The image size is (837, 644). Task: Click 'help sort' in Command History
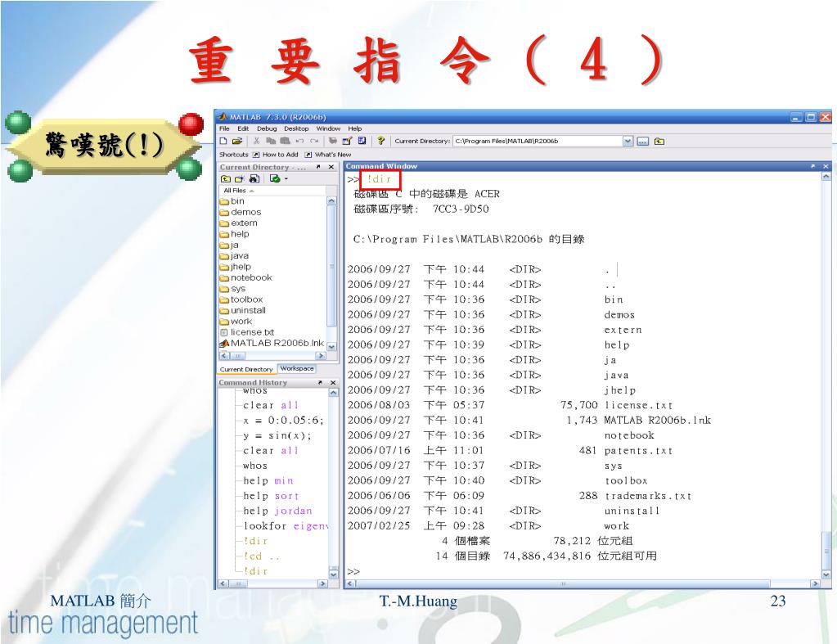click(x=271, y=496)
